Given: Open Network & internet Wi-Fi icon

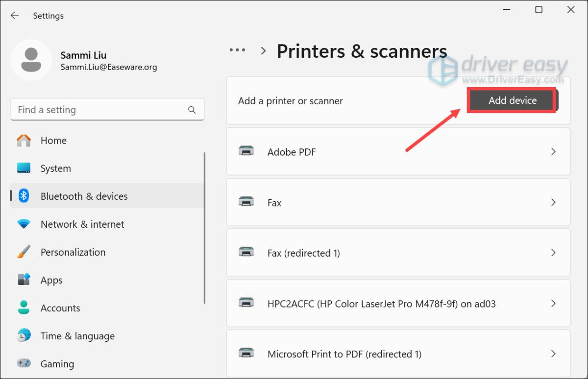Looking at the screenshot, I should tap(24, 224).
